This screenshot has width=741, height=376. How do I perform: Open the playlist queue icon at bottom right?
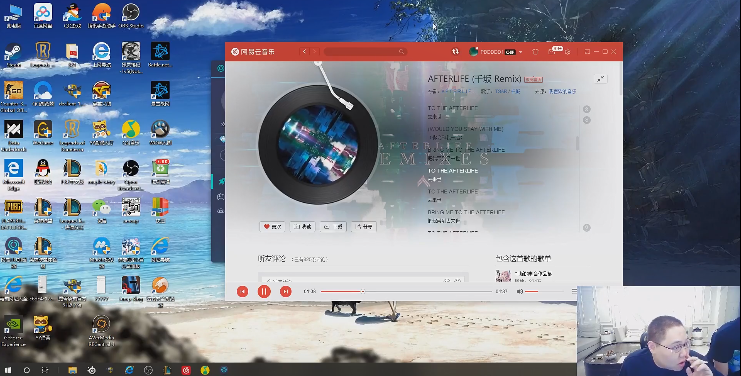(574, 291)
